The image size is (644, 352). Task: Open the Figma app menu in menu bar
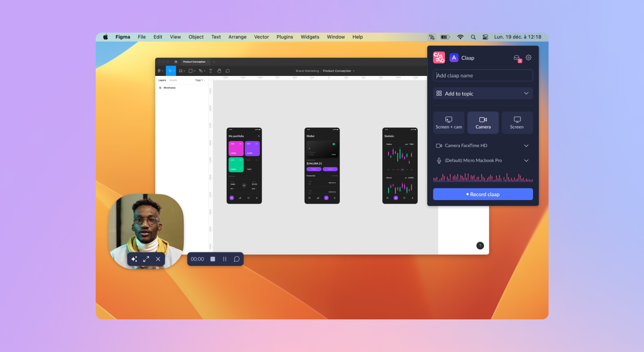(x=123, y=37)
